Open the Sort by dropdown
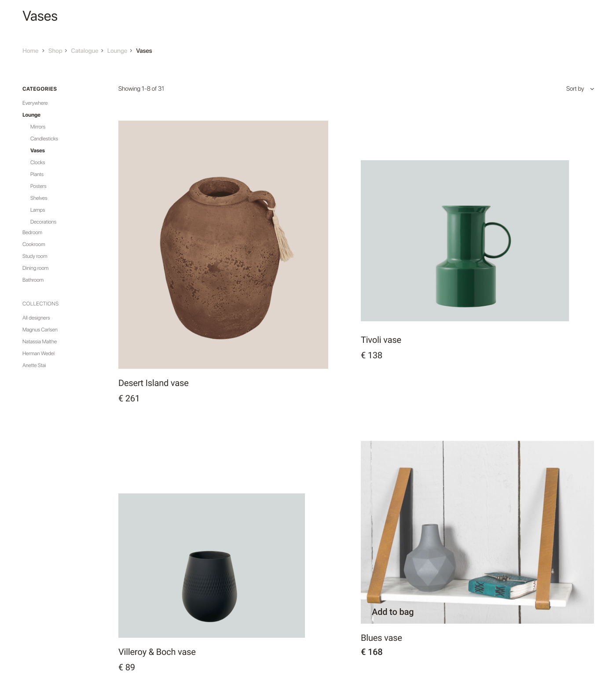 click(x=579, y=88)
